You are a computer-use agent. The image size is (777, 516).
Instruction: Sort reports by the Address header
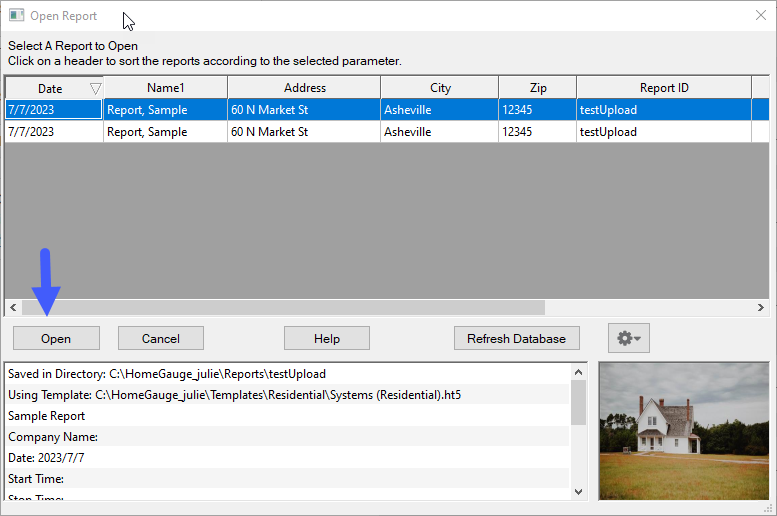tap(304, 88)
